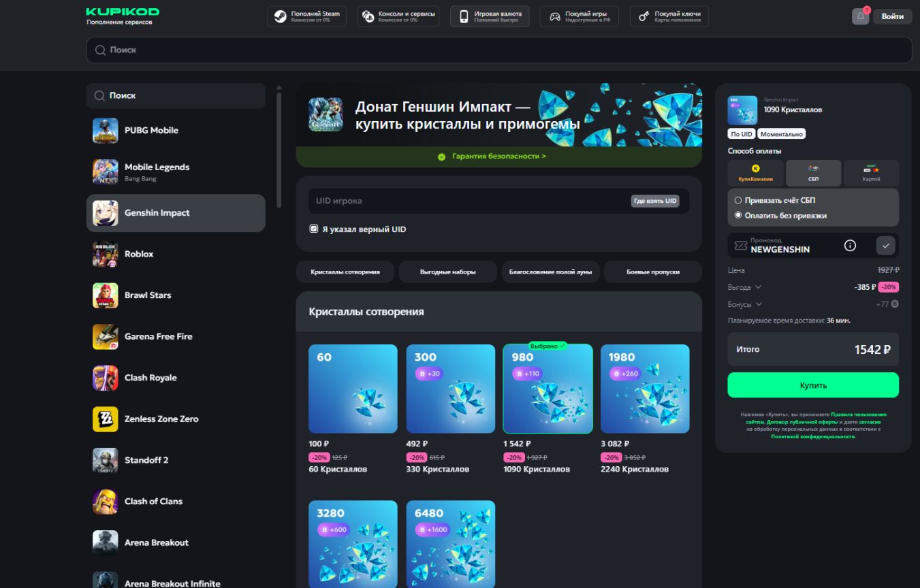
Task: Expand the Выгода details
Action: pos(745,288)
